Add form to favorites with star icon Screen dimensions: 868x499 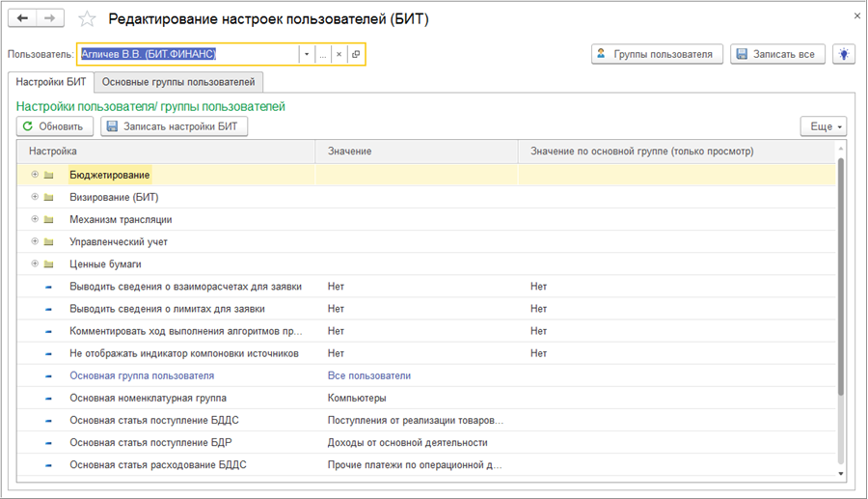coord(87,19)
